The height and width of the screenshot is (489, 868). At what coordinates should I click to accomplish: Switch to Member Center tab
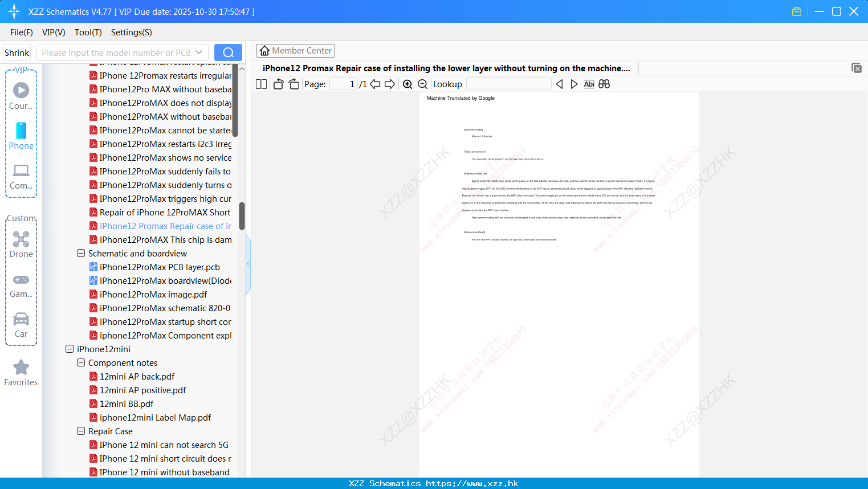pos(295,51)
